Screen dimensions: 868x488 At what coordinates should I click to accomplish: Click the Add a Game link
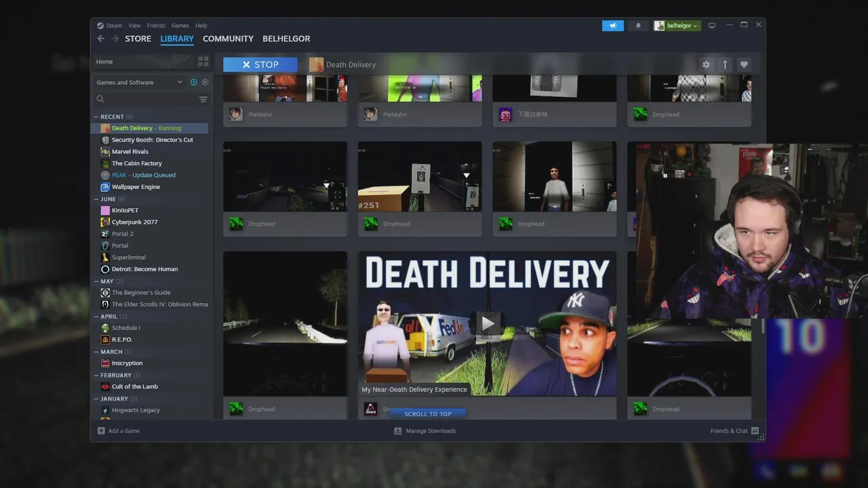tap(124, 430)
